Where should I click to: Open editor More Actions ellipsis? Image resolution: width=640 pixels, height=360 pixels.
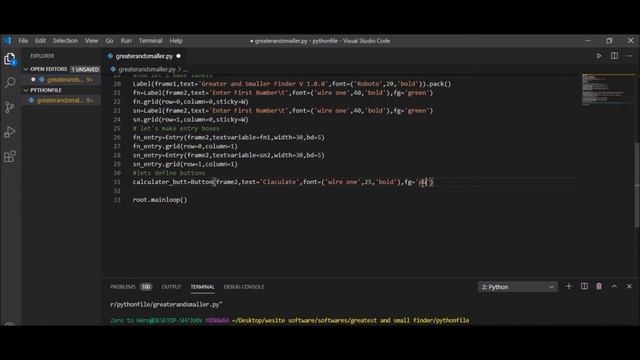pos(629,56)
